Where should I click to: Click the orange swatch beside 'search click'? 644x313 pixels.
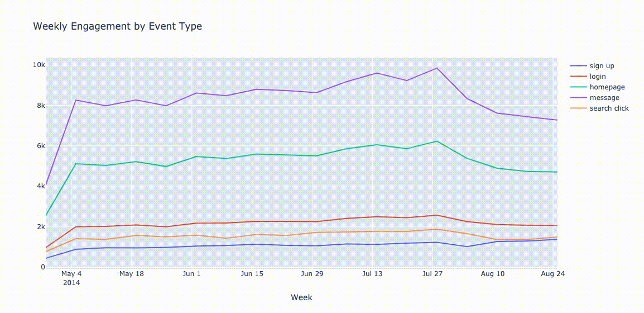(579, 108)
